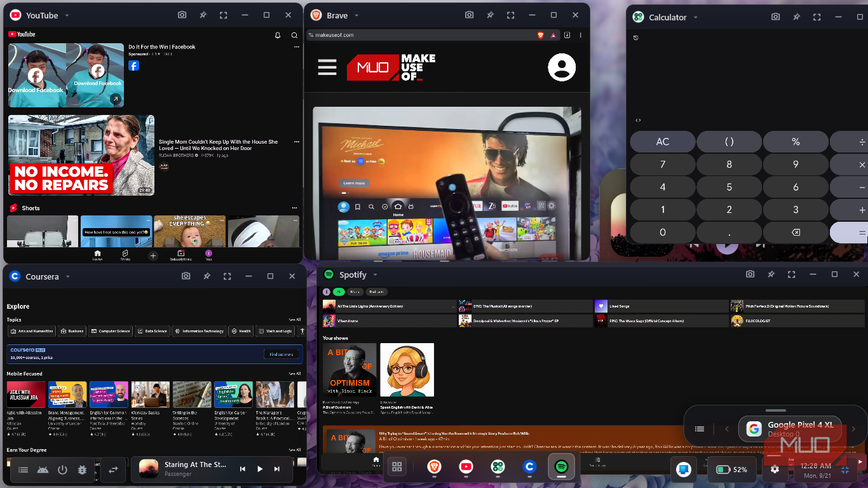Click the percent key in Calculator
Viewport: 868px width, 488px height.
pyautogui.click(x=796, y=142)
